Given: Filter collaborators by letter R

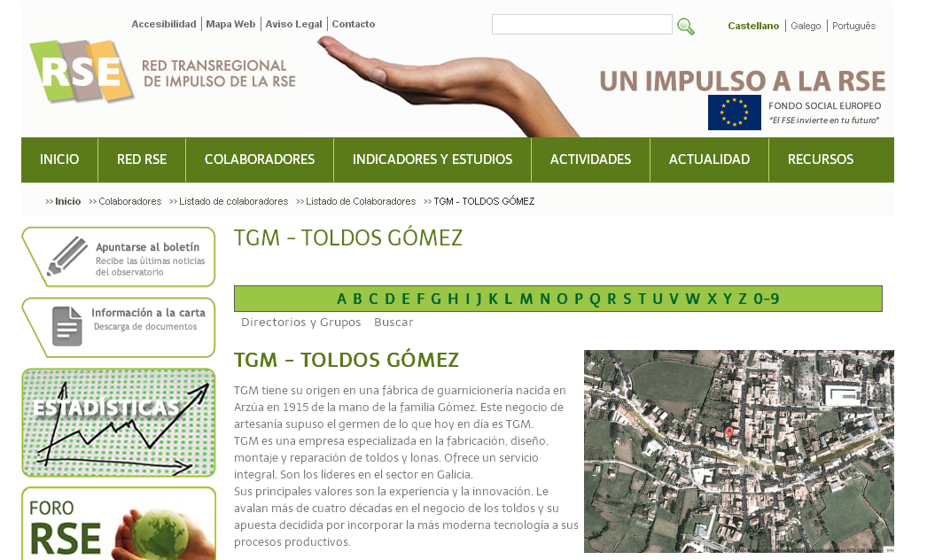Looking at the screenshot, I should click(612, 299).
